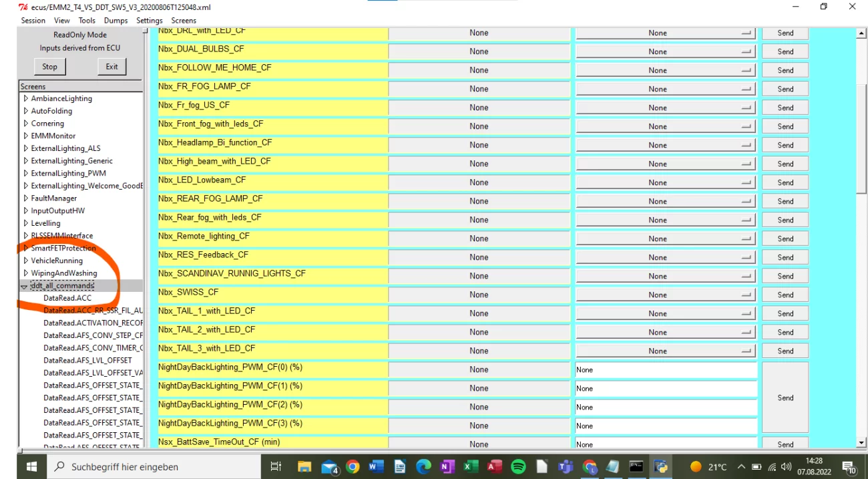
Task: Click the Windows Start button
Action: [x=31, y=467]
